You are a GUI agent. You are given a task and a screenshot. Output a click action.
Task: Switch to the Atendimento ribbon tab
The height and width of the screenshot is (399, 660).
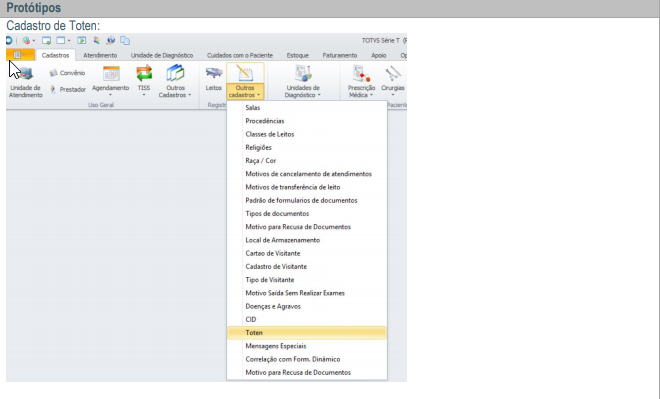[100, 55]
